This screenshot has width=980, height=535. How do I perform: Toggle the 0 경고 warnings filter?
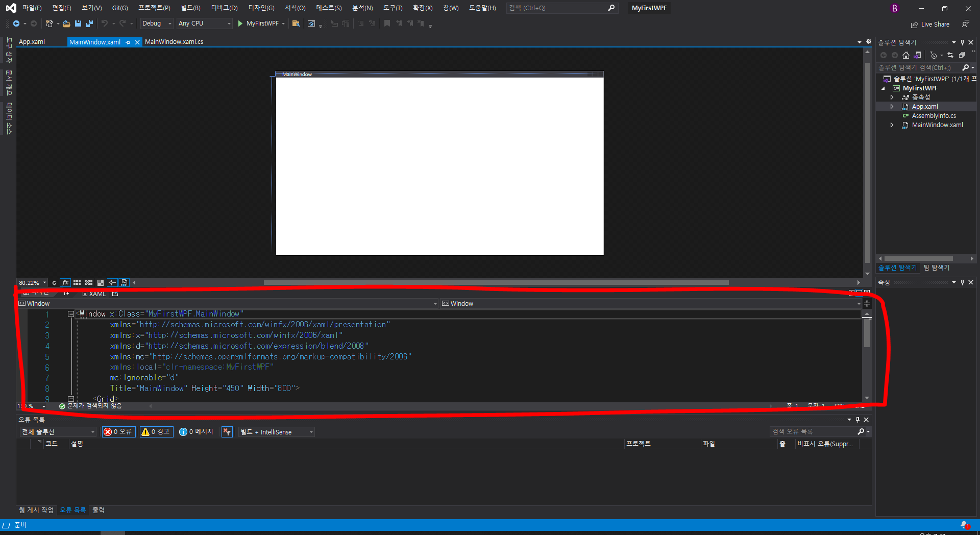(157, 432)
